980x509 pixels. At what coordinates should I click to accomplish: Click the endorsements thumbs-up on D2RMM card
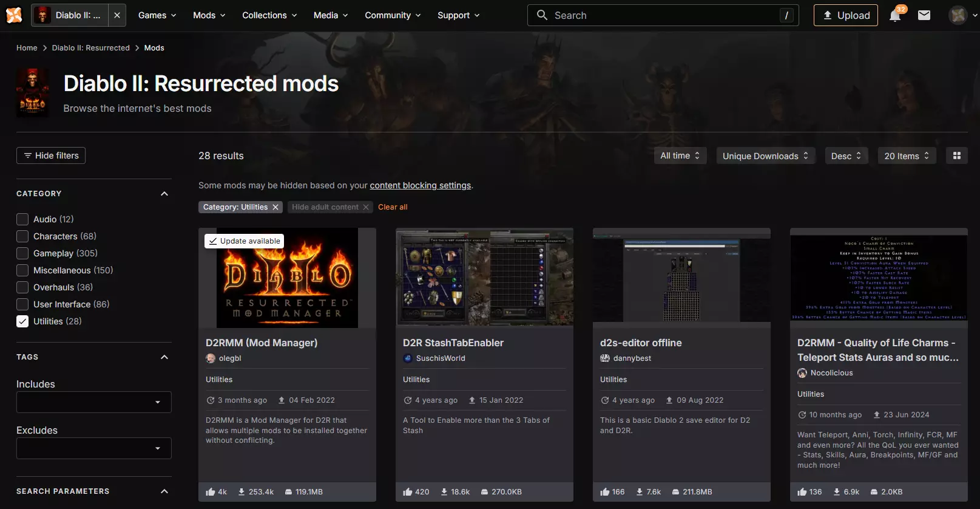(211, 492)
